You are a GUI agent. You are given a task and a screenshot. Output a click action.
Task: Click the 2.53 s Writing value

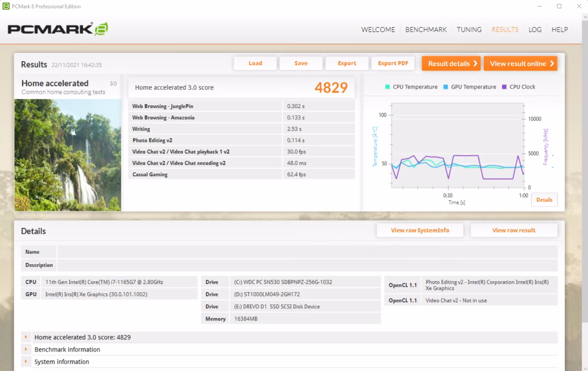[x=295, y=129]
